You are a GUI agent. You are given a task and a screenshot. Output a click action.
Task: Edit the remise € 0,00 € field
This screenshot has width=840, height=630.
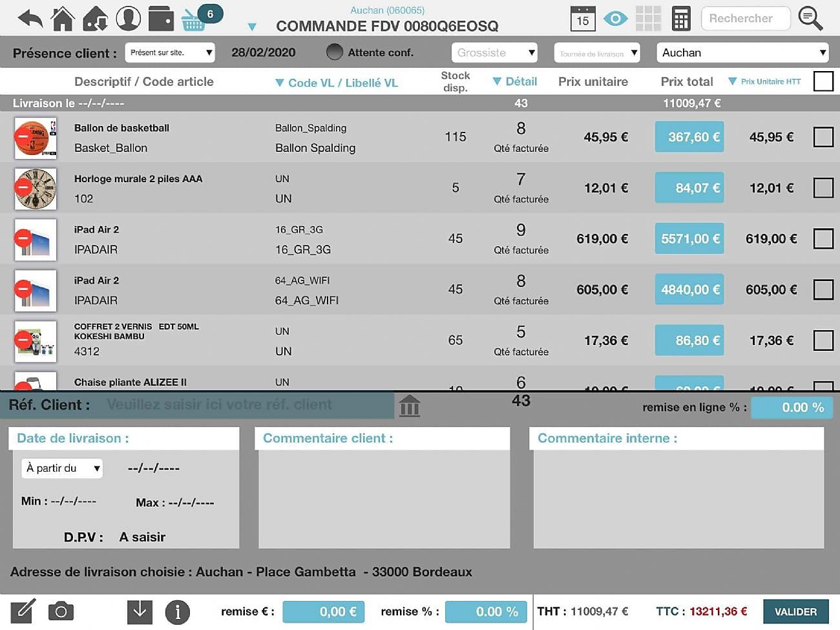(x=324, y=611)
